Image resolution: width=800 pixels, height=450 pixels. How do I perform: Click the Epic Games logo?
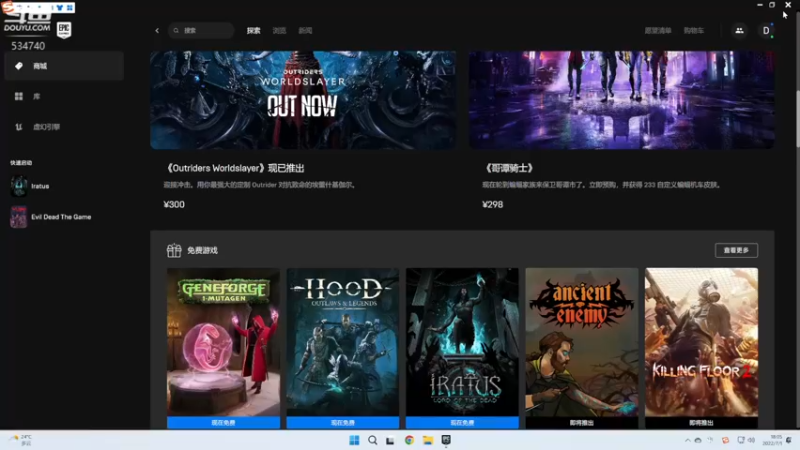(64, 30)
